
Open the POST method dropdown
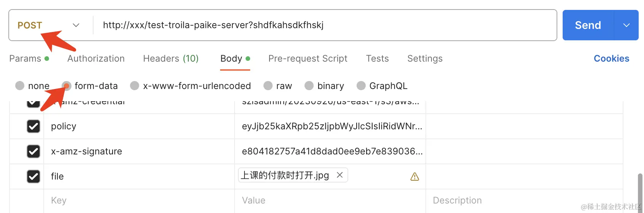pyautogui.click(x=48, y=25)
